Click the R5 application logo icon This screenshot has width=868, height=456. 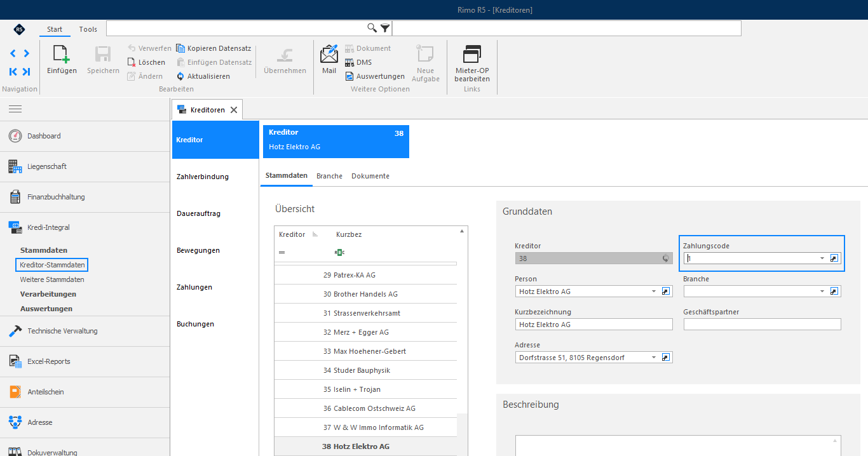point(19,29)
